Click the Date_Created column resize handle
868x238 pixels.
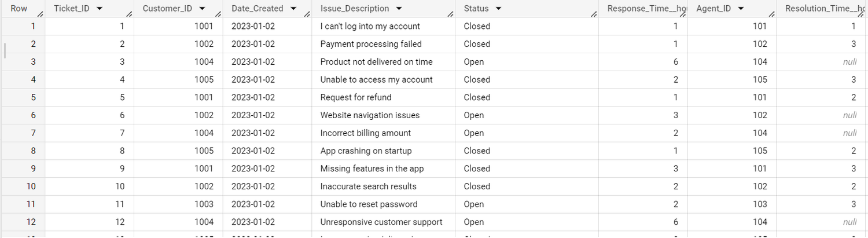(x=307, y=14)
